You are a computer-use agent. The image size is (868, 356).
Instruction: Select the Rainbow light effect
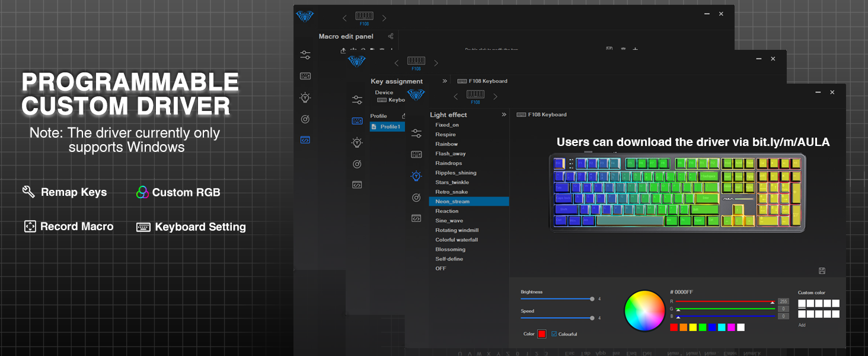coord(446,144)
